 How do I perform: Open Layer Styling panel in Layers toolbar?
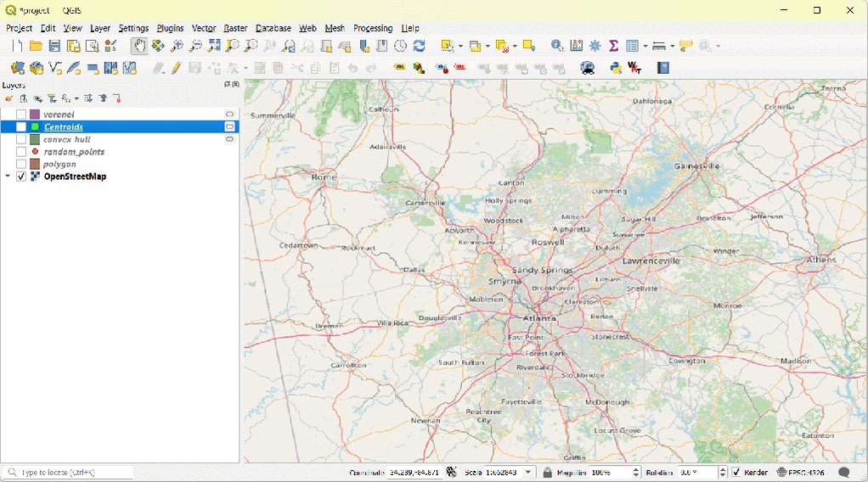point(8,98)
